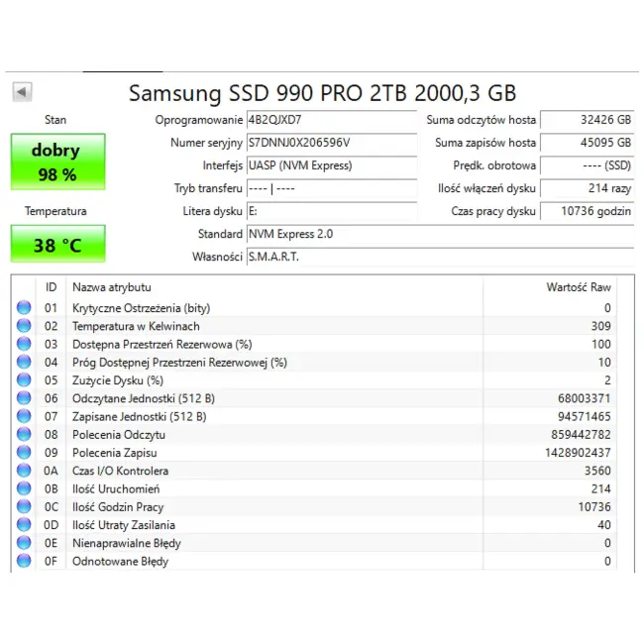Click the Nazwa atrybutu column header
Viewport: 644px width, 644px height.
coord(112,287)
